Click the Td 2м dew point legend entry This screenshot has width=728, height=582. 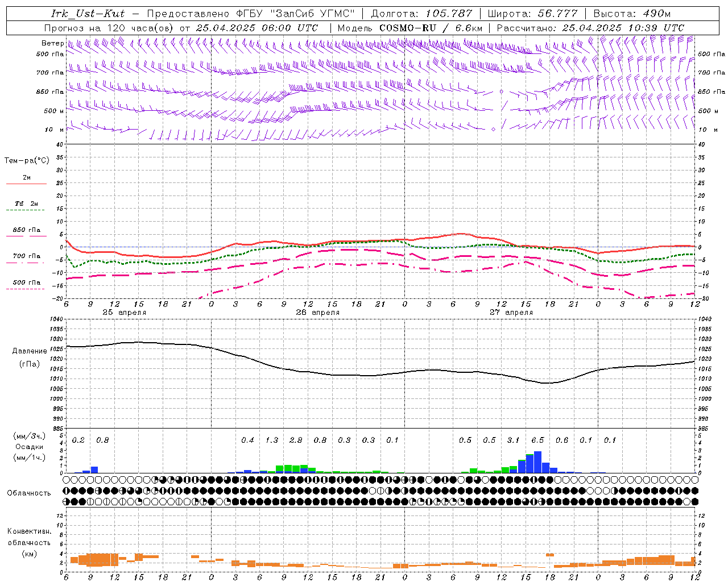pos(27,203)
